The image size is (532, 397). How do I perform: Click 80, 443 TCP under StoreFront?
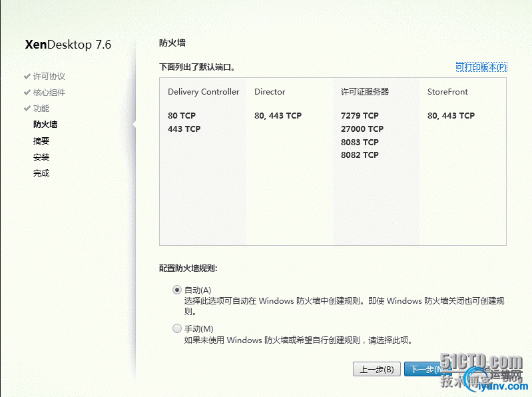(451, 116)
